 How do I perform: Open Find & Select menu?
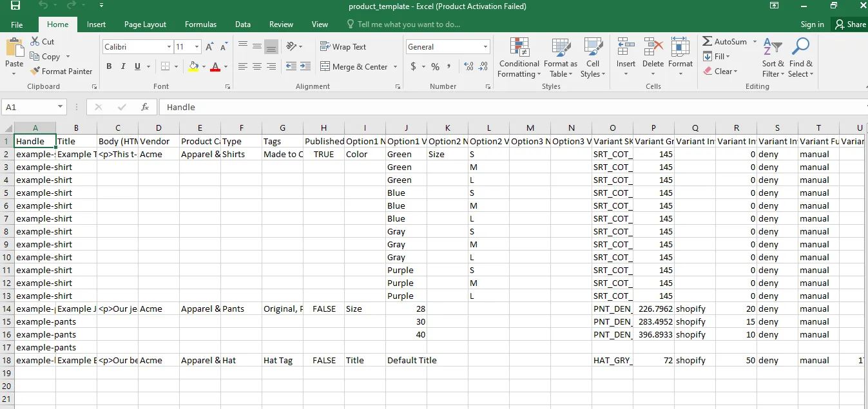tap(801, 57)
